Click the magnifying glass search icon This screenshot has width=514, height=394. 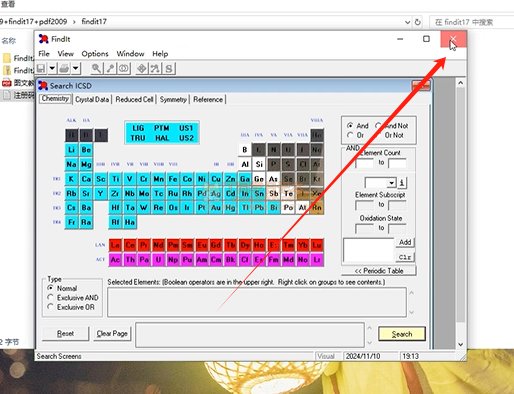pyautogui.click(x=96, y=69)
